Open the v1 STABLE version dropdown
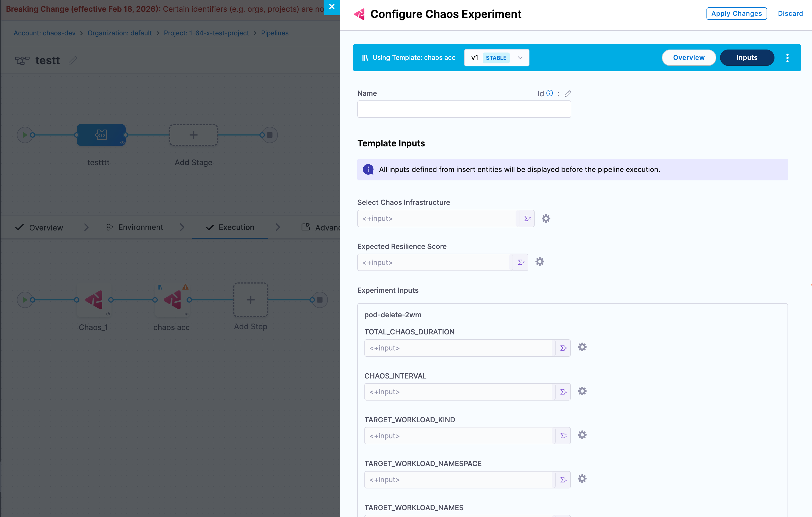This screenshot has width=812, height=517. [496, 58]
